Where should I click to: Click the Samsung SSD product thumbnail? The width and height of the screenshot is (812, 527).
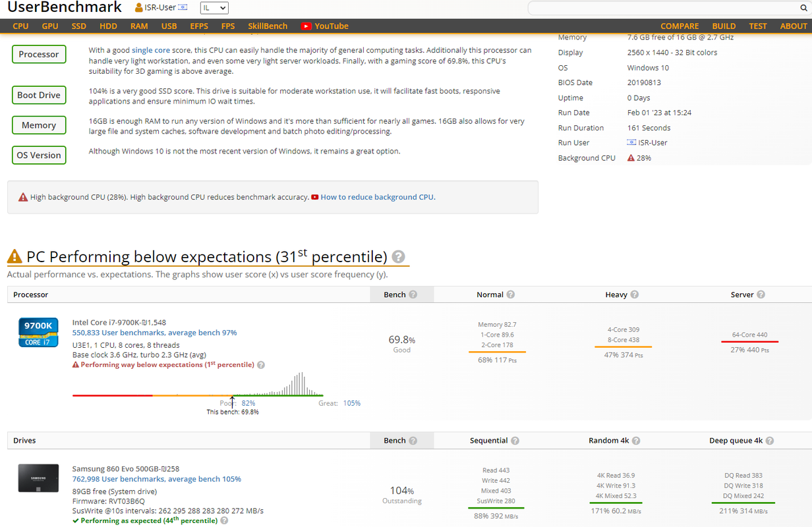(39, 478)
